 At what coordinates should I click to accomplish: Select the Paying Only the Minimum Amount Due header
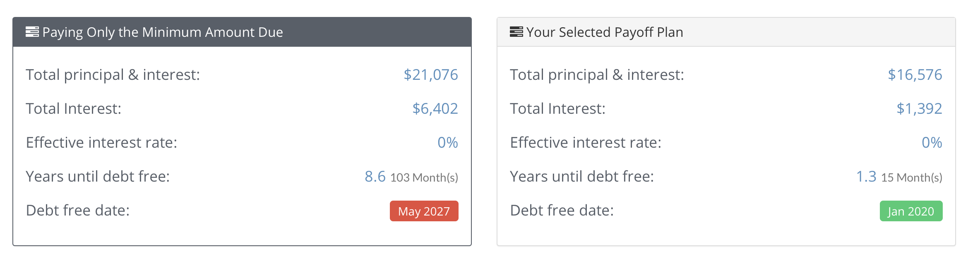pos(242,32)
